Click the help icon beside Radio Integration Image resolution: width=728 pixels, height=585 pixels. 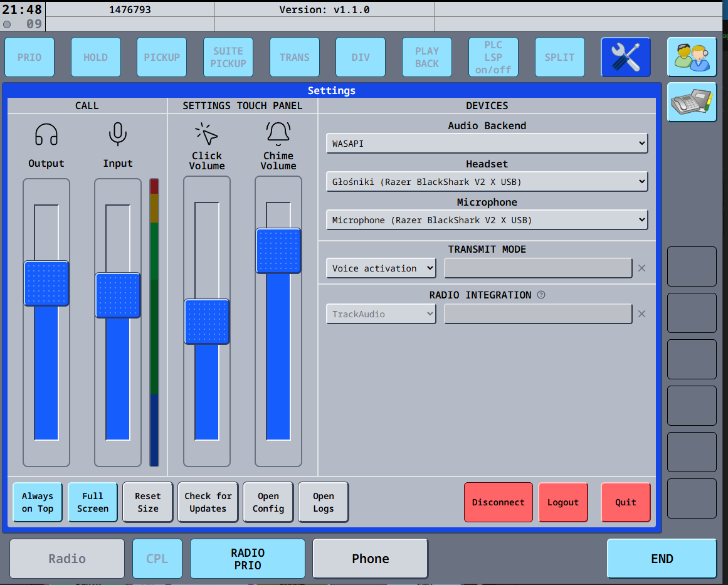541,295
